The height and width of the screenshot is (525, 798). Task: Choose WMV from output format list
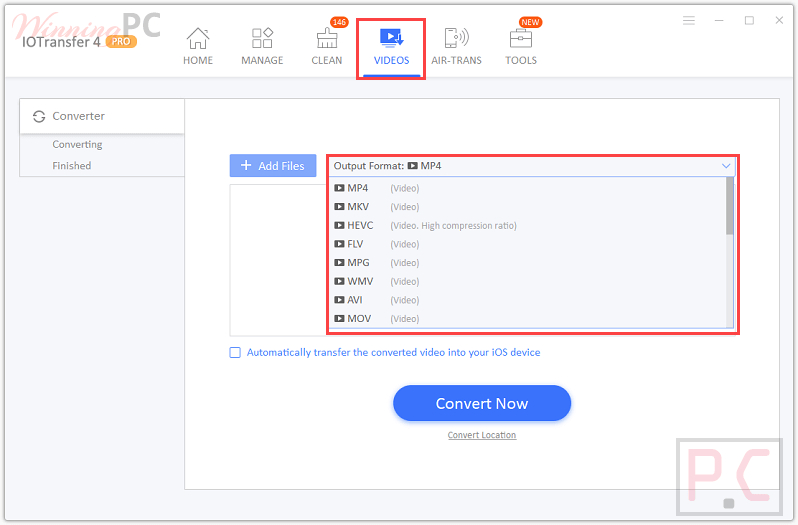pos(529,281)
